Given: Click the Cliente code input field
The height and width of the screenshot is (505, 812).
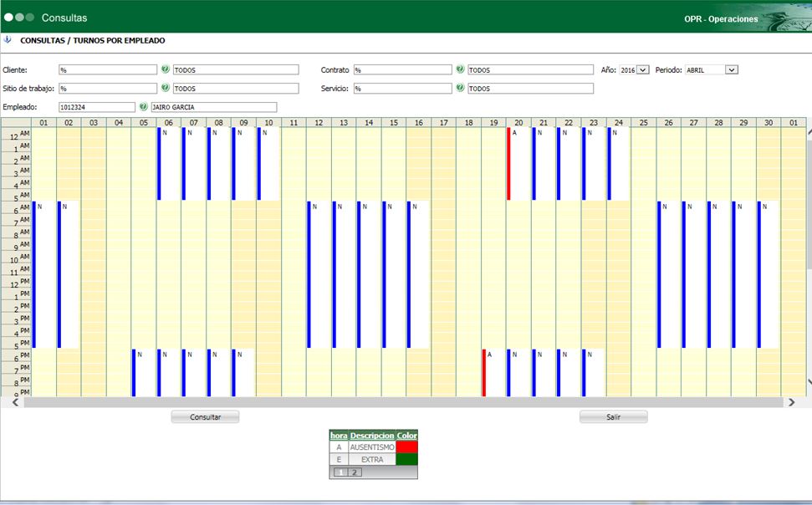Looking at the screenshot, I should pyautogui.click(x=107, y=70).
